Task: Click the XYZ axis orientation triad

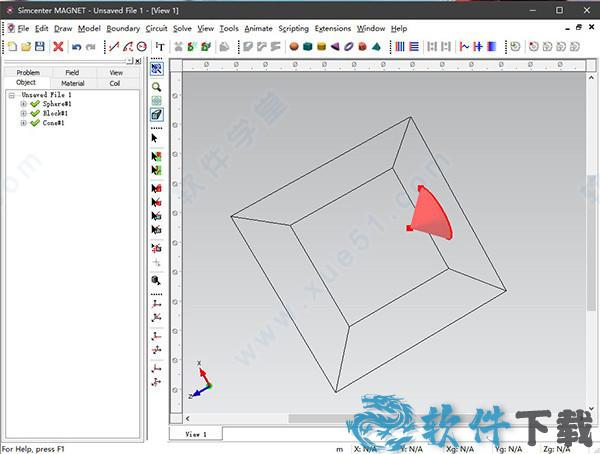Action: (200, 380)
